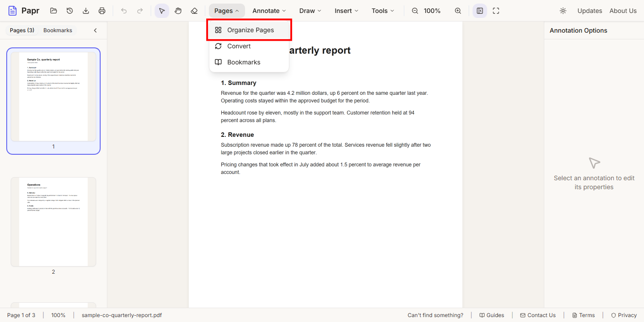The image size is (644, 322).
Task: Download the PDF document
Action: 86,11
